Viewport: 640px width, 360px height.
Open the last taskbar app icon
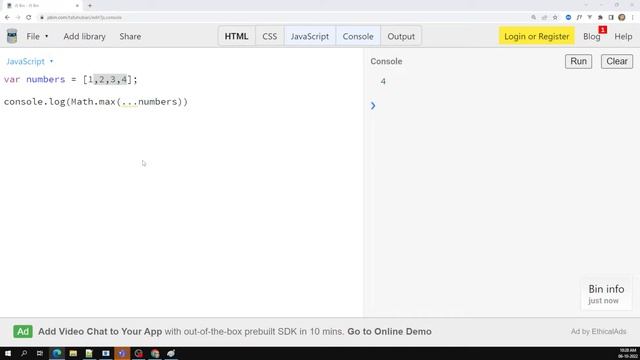pyautogui.click(x=171, y=353)
